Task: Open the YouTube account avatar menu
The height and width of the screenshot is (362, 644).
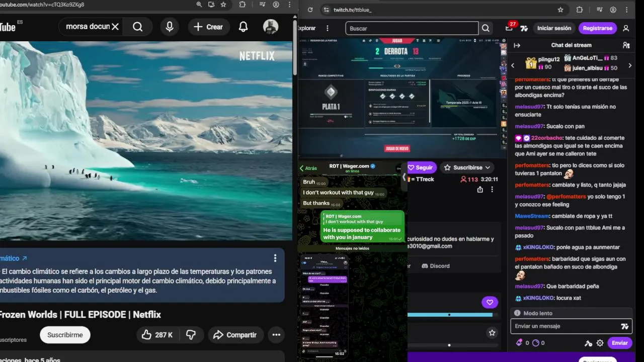Action: point(271,27)
